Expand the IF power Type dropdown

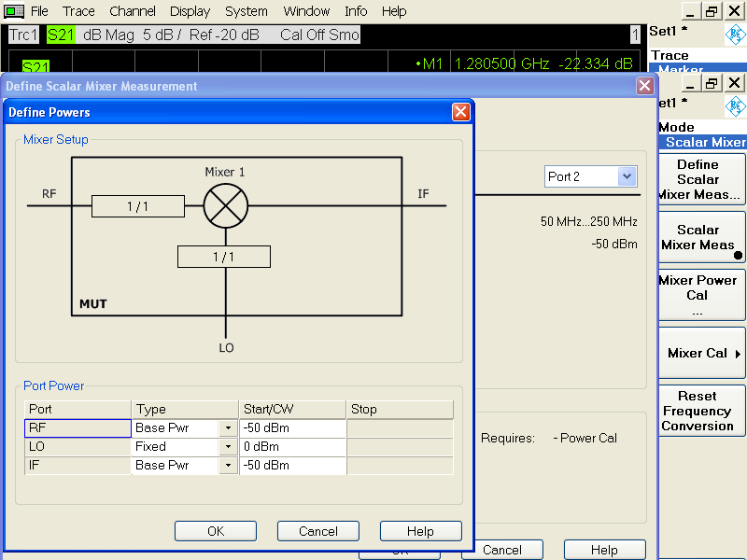228,465
